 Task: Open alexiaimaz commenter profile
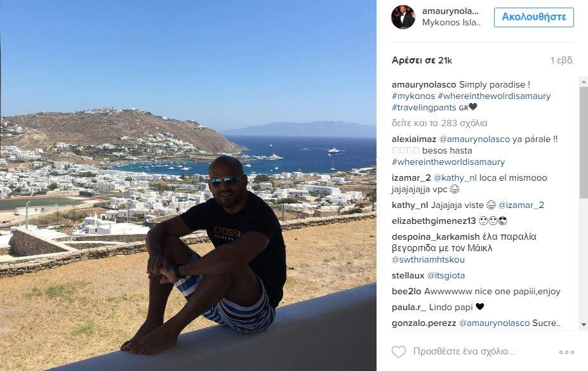pos(414,140)
